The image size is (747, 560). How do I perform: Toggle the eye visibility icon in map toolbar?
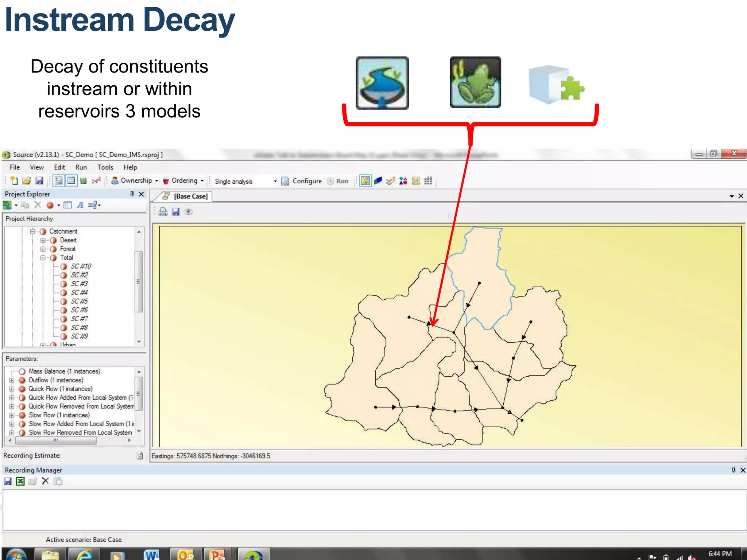189,212
